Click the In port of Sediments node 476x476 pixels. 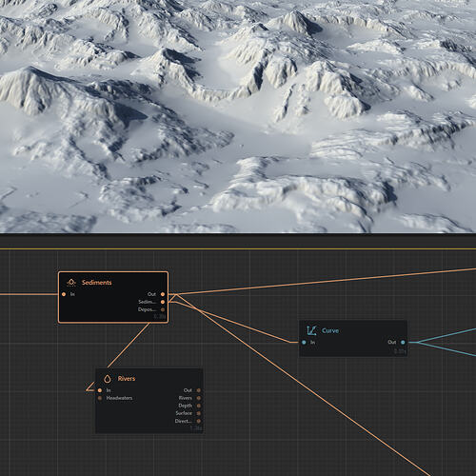(64, 294)
